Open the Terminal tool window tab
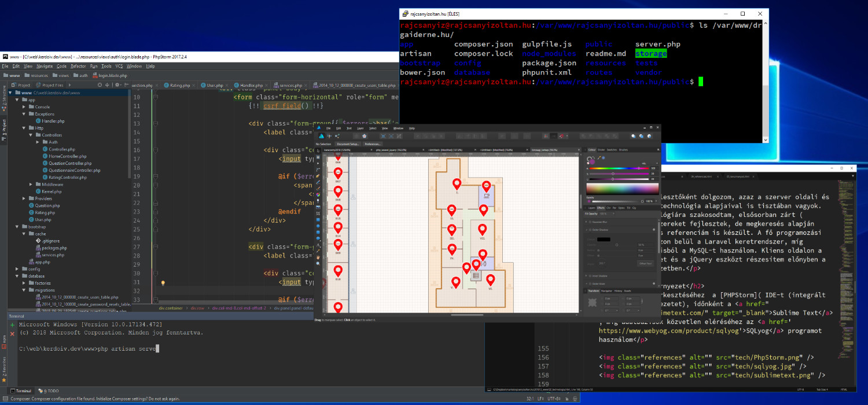Viewport: 868px width, 405px height. pyautogui.click(x=20, y=391)
